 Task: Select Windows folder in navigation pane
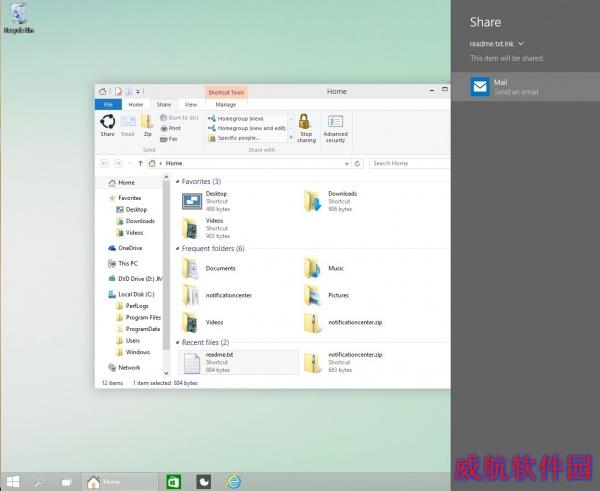click(133, 352)
